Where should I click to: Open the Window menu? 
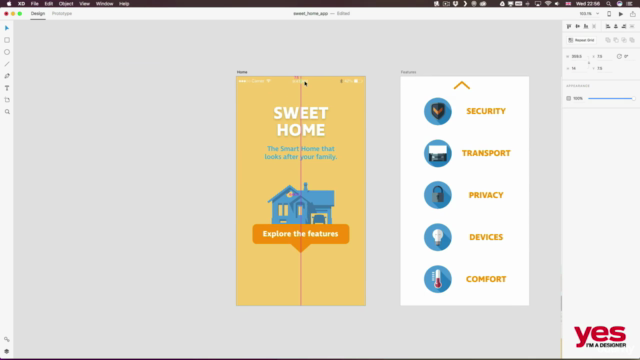pyautogui.click(x=104, y=4)
